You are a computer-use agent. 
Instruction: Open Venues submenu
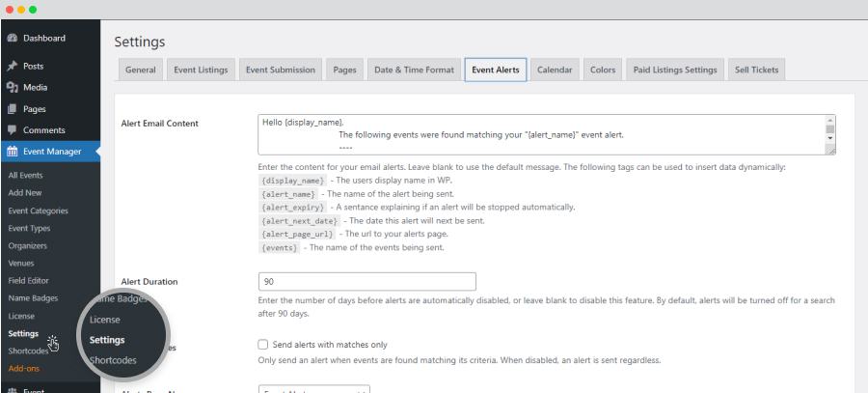21,264
